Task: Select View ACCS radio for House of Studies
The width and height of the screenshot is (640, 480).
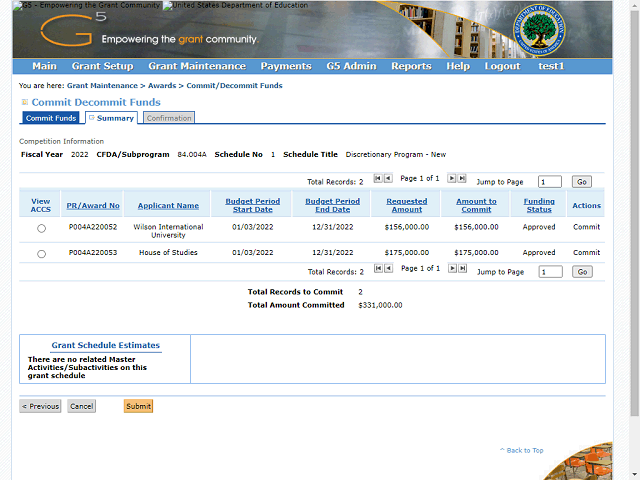Action: pos(41,254)
